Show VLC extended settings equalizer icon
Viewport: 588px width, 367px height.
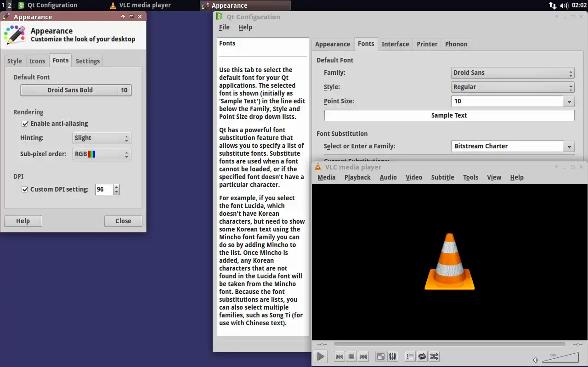click(x=393, y=356)
